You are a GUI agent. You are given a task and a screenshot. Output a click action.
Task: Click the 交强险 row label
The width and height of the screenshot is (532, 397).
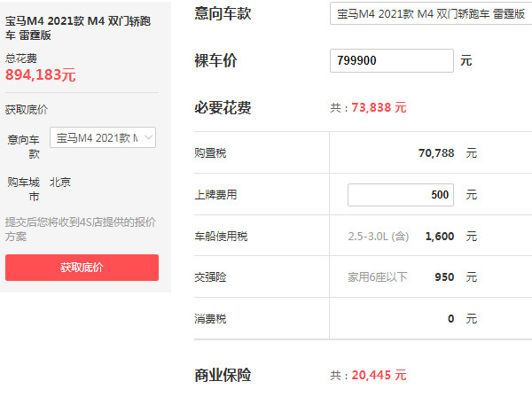tap(210, 277)
